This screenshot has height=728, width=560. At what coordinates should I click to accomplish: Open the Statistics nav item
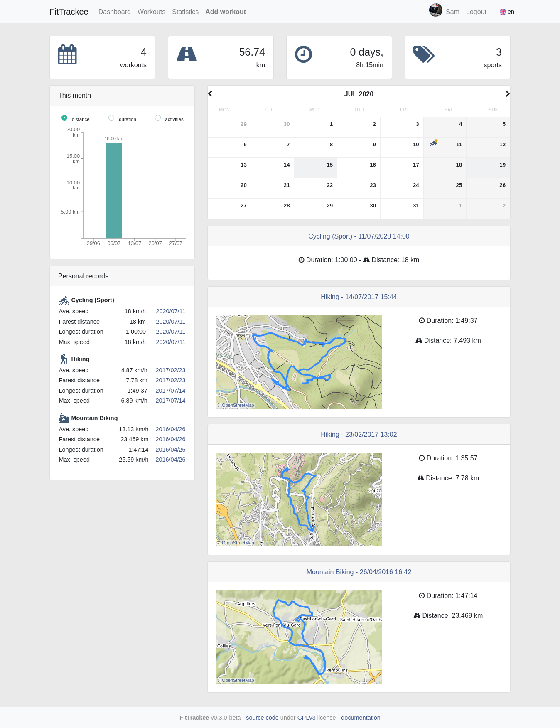pos(185,12)
